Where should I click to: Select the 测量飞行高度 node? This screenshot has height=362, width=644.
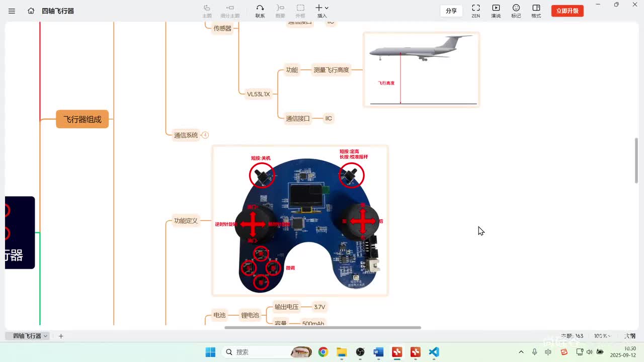pos(331,70)
